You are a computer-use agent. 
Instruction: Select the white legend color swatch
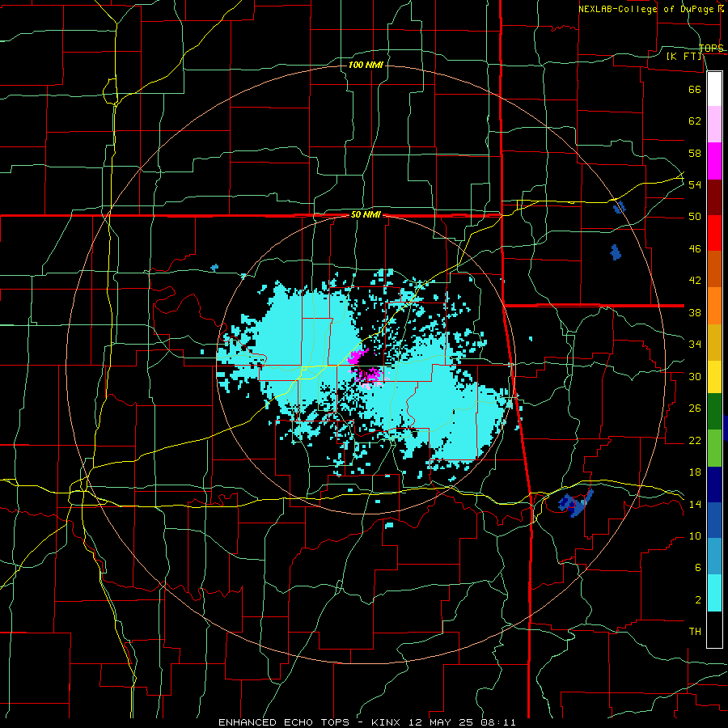tap(714, 89)
